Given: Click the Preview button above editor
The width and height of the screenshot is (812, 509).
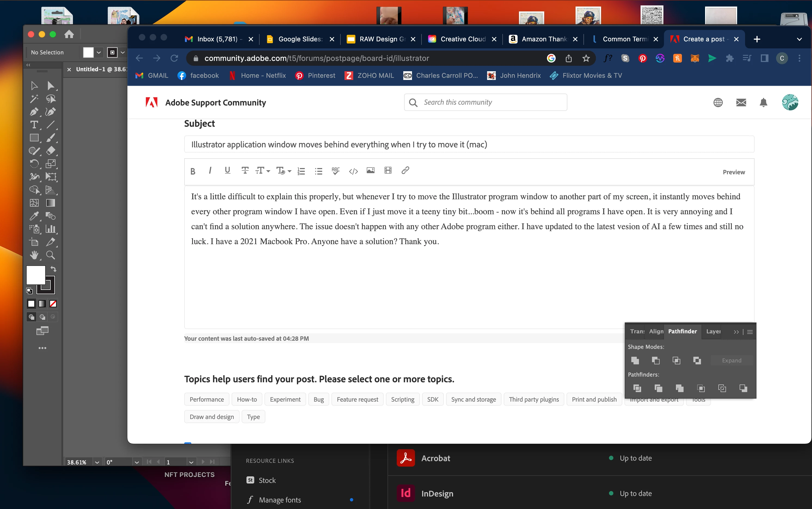Looking at the screenshot, I should tap(734, 172).
